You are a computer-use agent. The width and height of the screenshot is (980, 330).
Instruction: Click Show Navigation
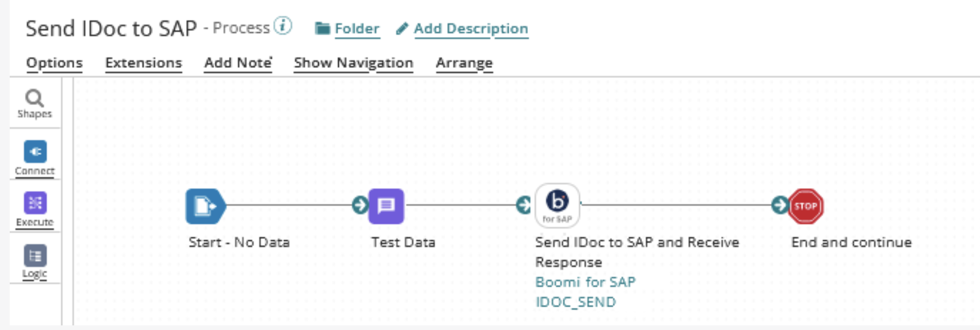click(x=354, y=63)
